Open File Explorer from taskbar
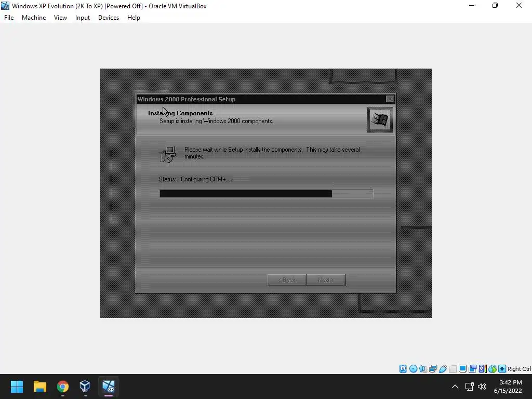 39,387
